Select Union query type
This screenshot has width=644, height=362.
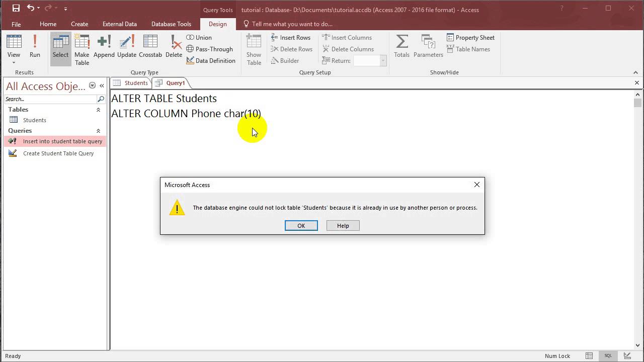[x=199, y=37]
